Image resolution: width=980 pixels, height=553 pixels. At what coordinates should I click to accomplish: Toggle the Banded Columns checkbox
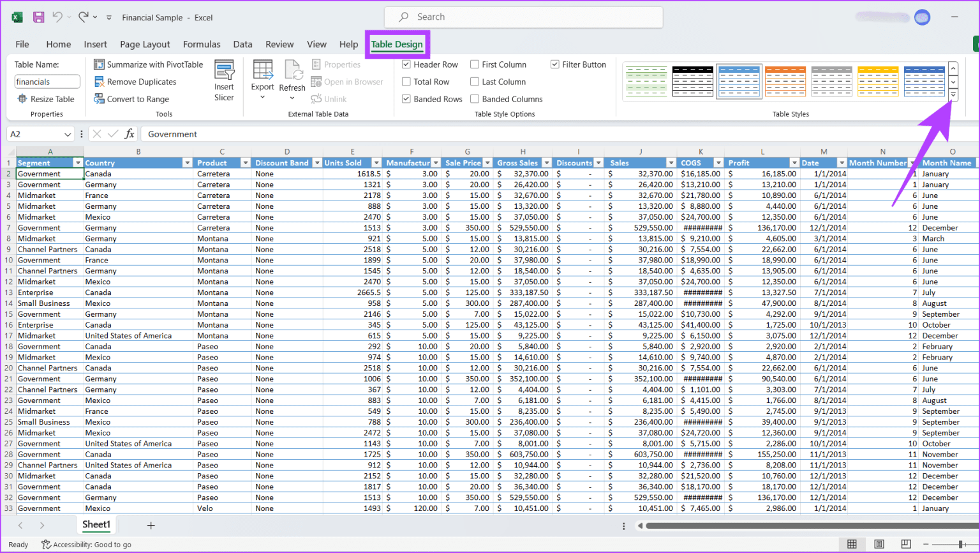tap(475, 99)
